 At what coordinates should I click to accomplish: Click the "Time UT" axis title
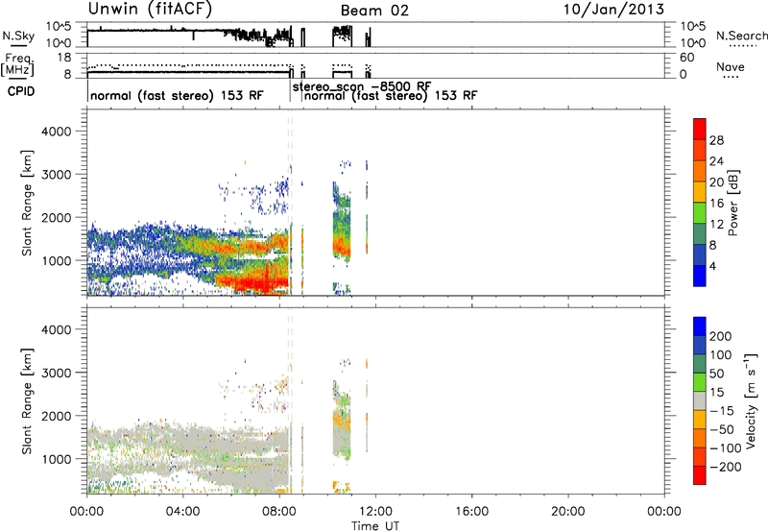375,526
